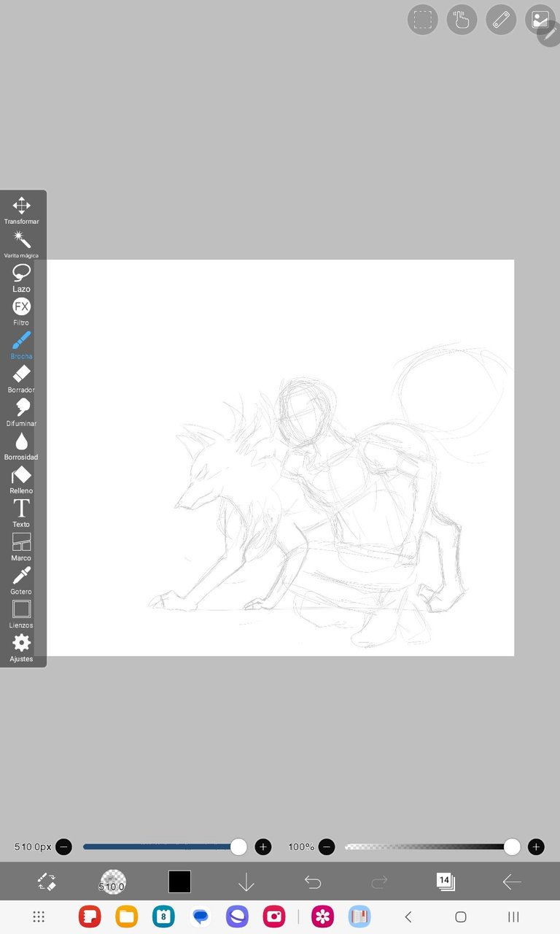Viewport: 560px width, 934px height.
Task: Tap the Android home navigation button
Action: coord(461,916)
